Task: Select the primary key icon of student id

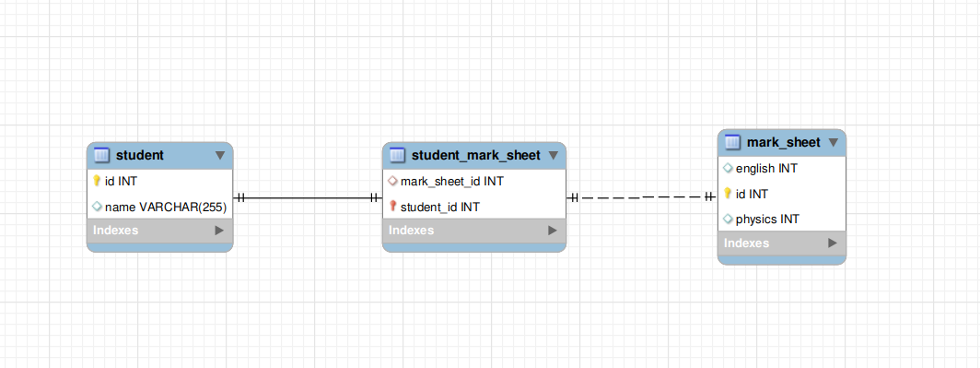Action: [x=97, y=181]
